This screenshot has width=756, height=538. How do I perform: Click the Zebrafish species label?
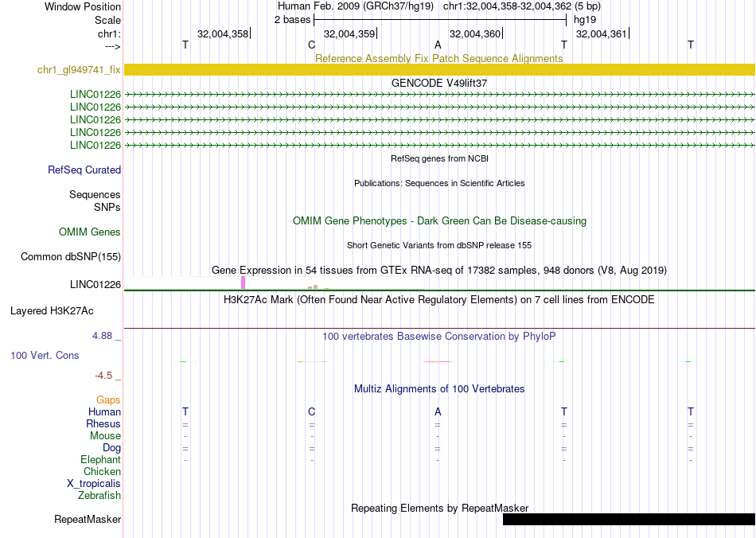point(99,496)
